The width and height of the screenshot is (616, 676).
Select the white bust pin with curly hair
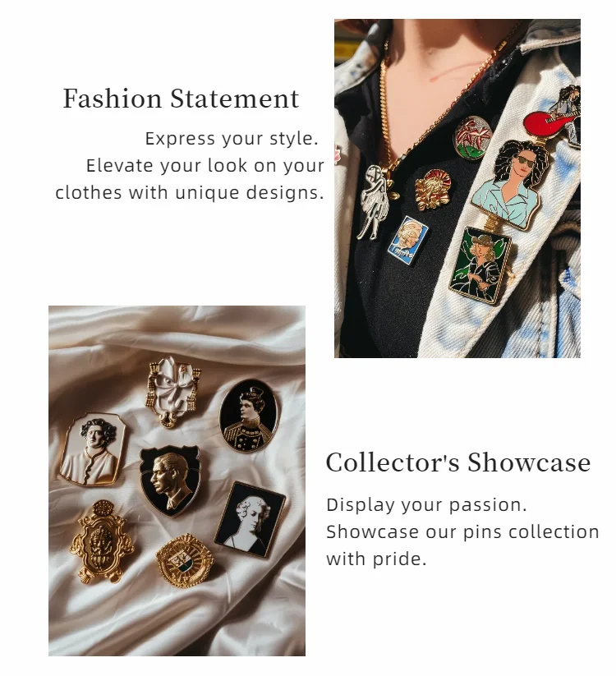pyautogui.click(x=93, y=448)
